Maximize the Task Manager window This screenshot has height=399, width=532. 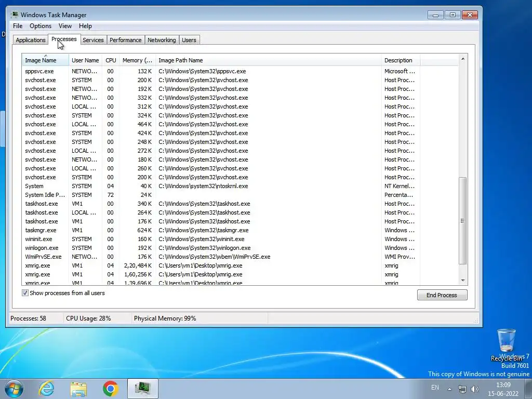coord(453,15)
